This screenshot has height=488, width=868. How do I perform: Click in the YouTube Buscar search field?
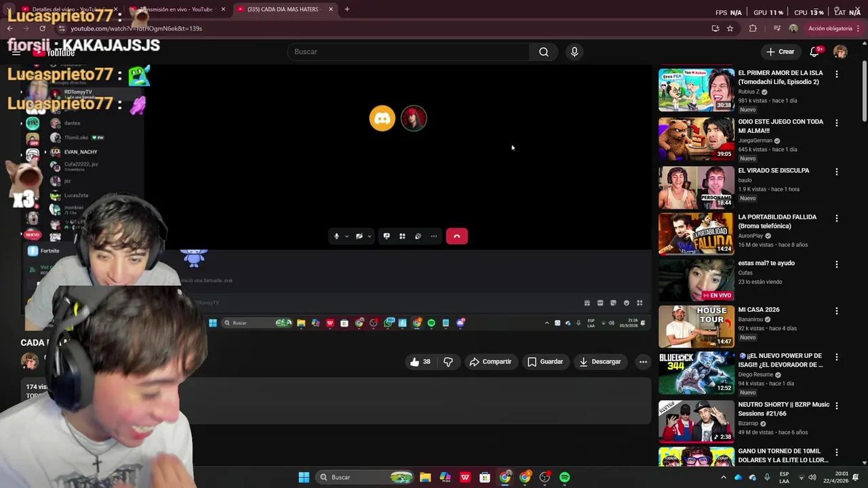(408, 52)
